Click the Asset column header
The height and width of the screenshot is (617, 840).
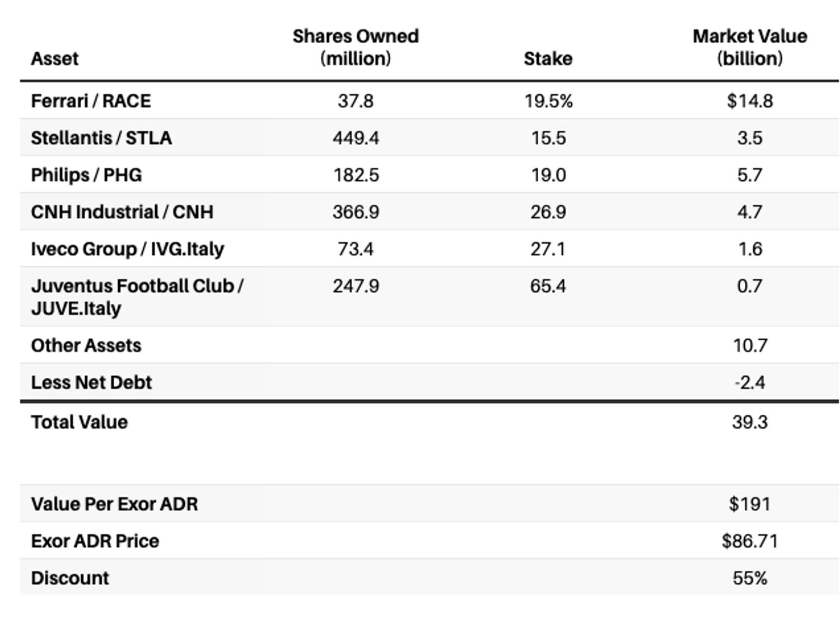tap(54, 58)
